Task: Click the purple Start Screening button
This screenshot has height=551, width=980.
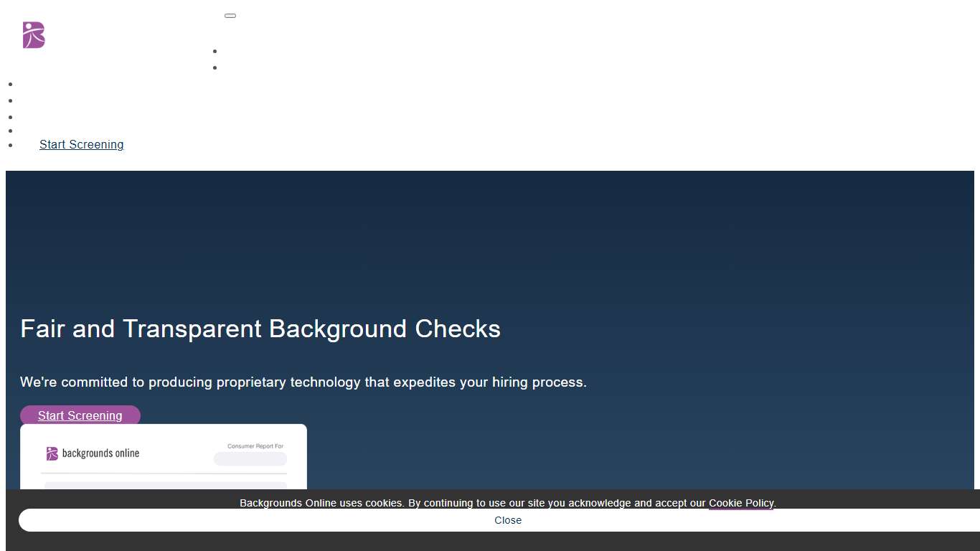Action: pos(80,415)
